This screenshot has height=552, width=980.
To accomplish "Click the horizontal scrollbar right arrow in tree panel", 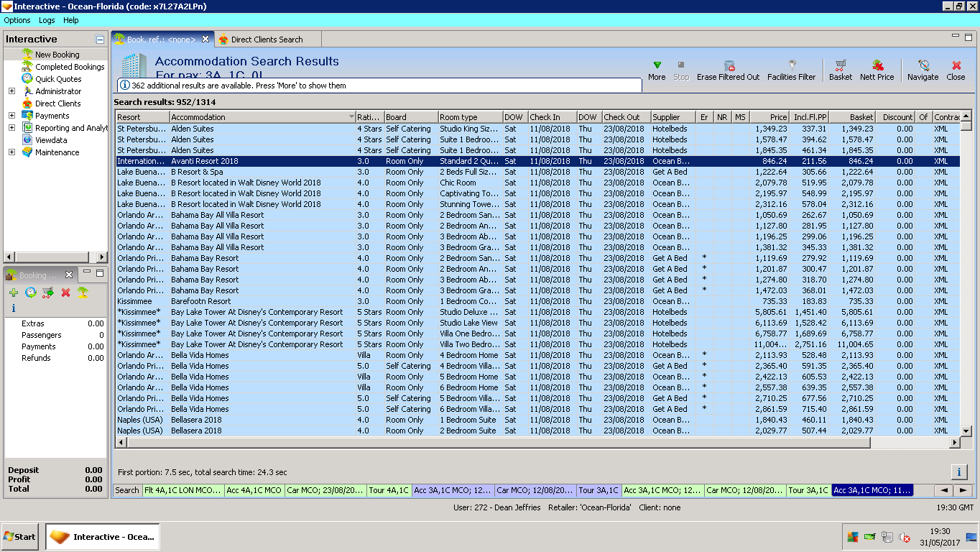I will [x=101, y=257].
